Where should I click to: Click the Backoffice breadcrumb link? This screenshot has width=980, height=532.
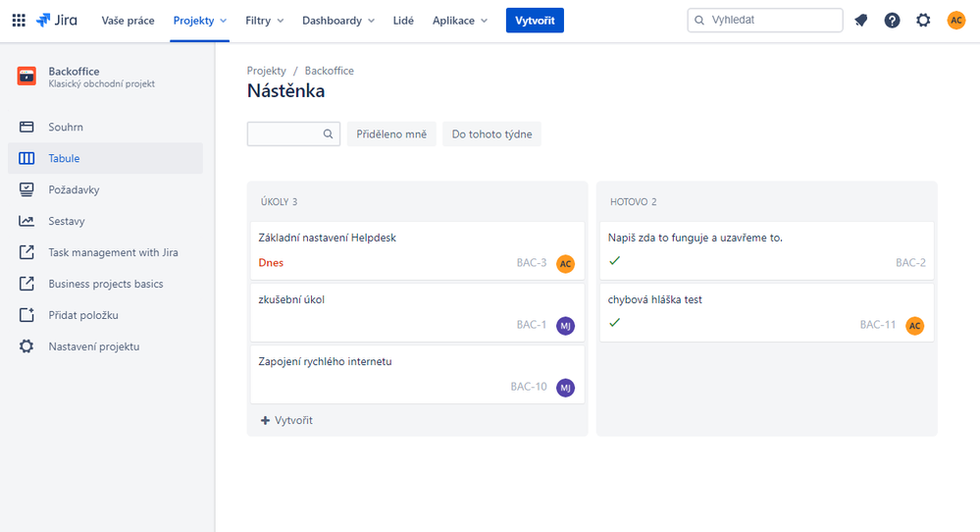(330, 71)
